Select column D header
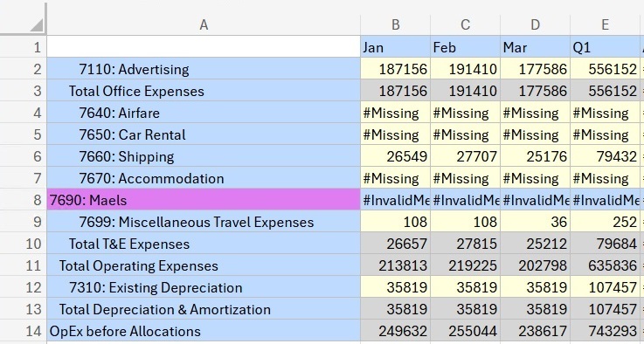This screenshot has height=344, width=644. coord(535,24)
